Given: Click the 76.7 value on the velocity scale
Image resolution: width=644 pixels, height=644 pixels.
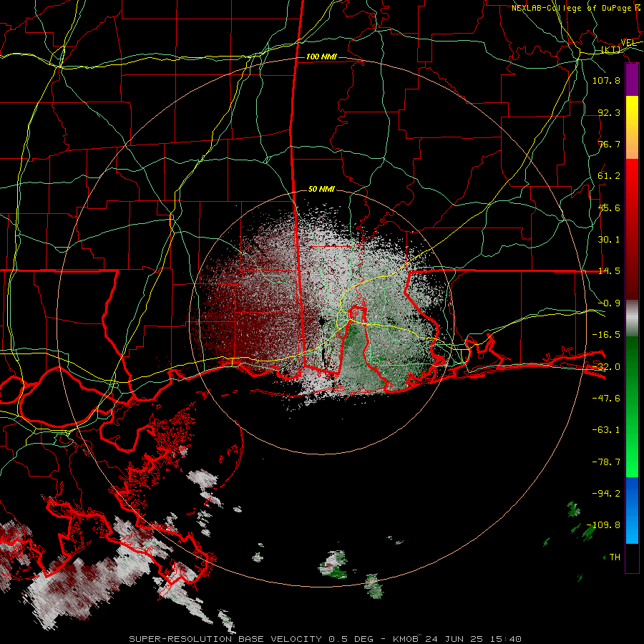Looking at the screenshot, I should 610,144.
